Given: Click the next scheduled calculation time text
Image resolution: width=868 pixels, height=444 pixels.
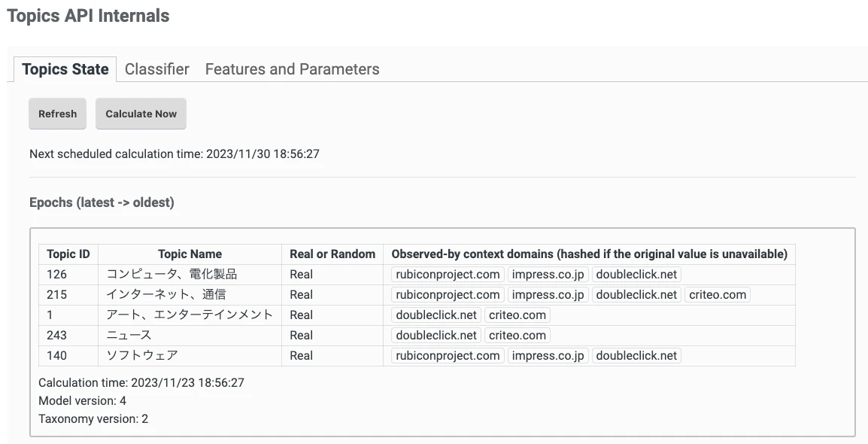Looking at the screenshot, I should pyautogui.click(x=173, y=154).
